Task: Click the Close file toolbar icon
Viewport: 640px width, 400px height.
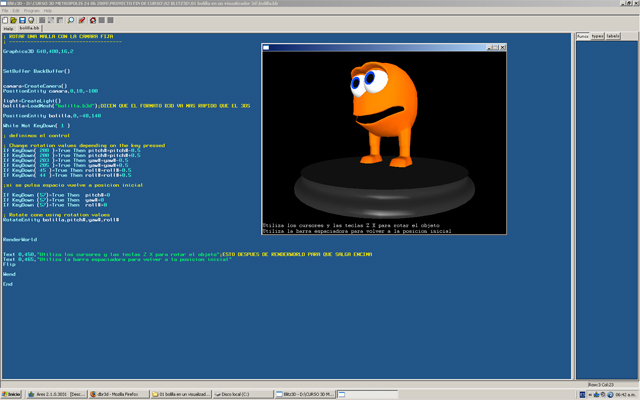Action: 31,20
